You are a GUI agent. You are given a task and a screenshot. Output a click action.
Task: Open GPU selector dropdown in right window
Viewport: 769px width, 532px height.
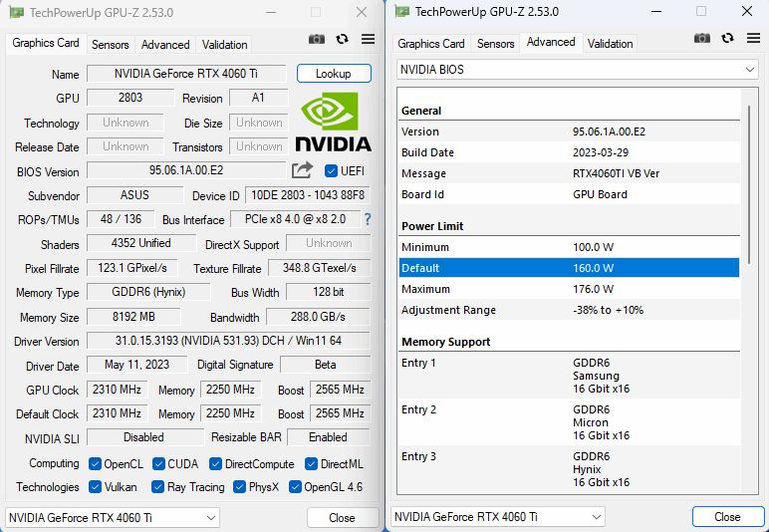tap(498, 517)
